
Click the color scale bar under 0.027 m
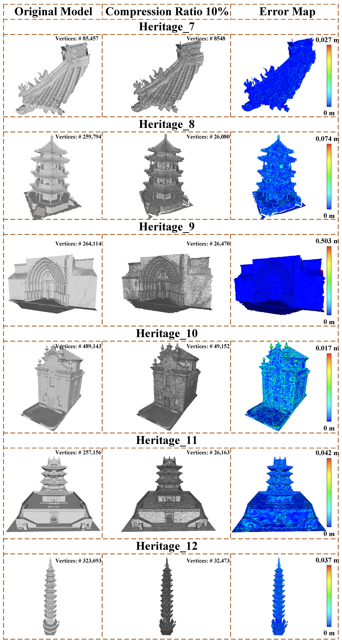coord(329,76)
